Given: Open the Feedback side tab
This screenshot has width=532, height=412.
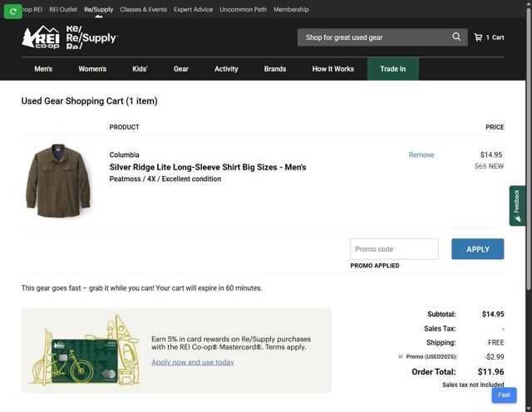Looking at the screenshot, I should pyautogui.click(x=517, y=206).
